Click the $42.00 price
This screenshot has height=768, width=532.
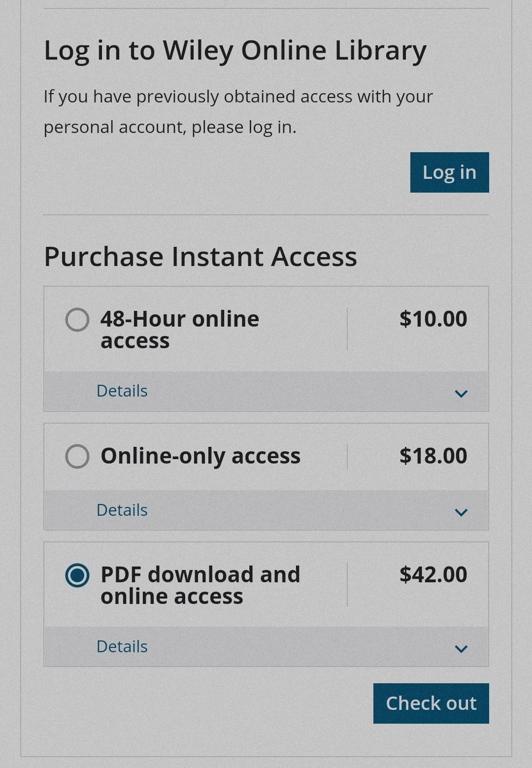(x=433, y=575)
